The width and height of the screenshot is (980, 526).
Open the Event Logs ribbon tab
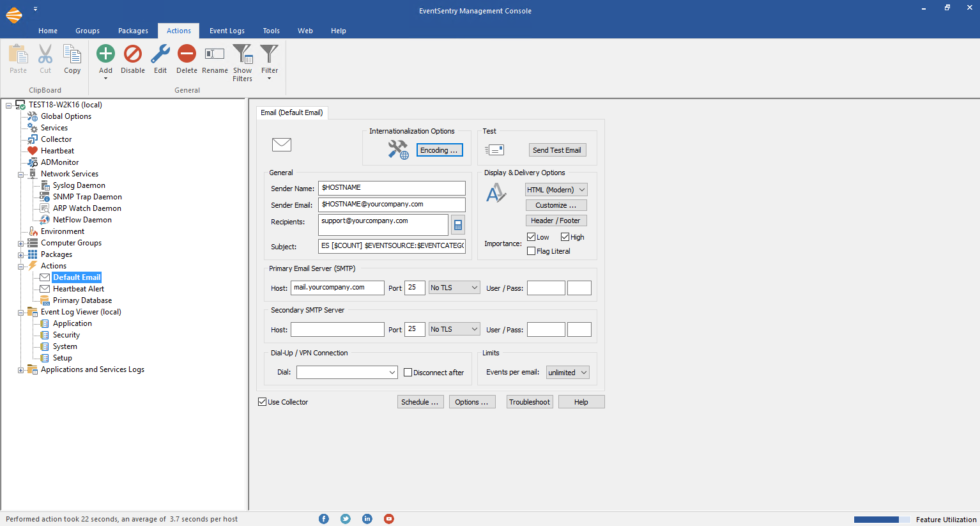(x=227, y=31)
